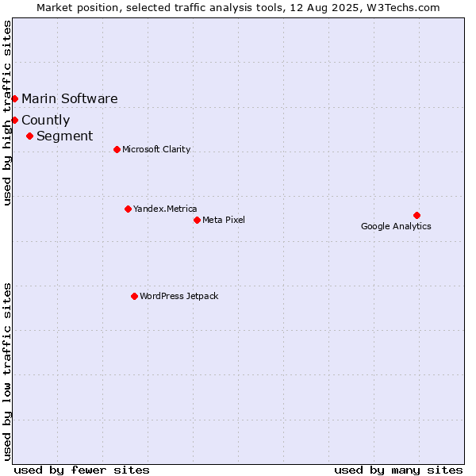The image size is (476, 476).
Task: Select the 'Marin Software' label
Action: pyautogui.click(x=70, y=98)
